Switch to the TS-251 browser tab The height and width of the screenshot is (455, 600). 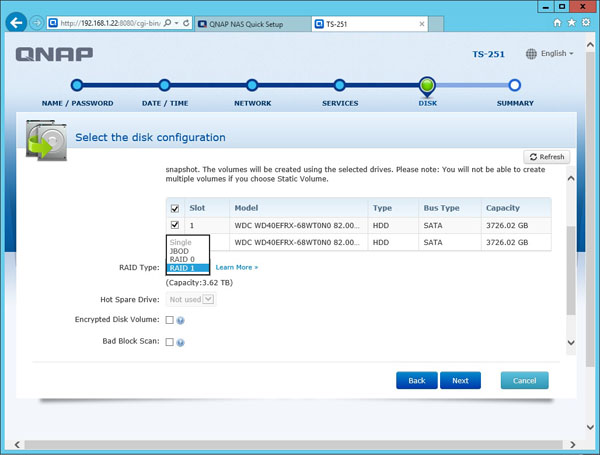(369, 24)
